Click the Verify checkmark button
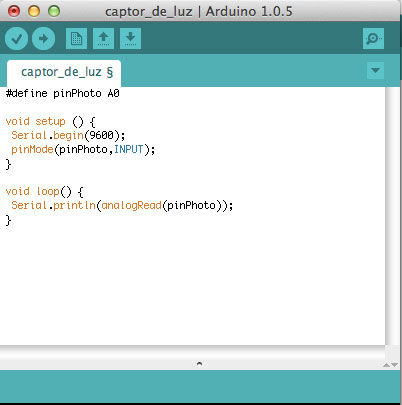 coord(16,39)
